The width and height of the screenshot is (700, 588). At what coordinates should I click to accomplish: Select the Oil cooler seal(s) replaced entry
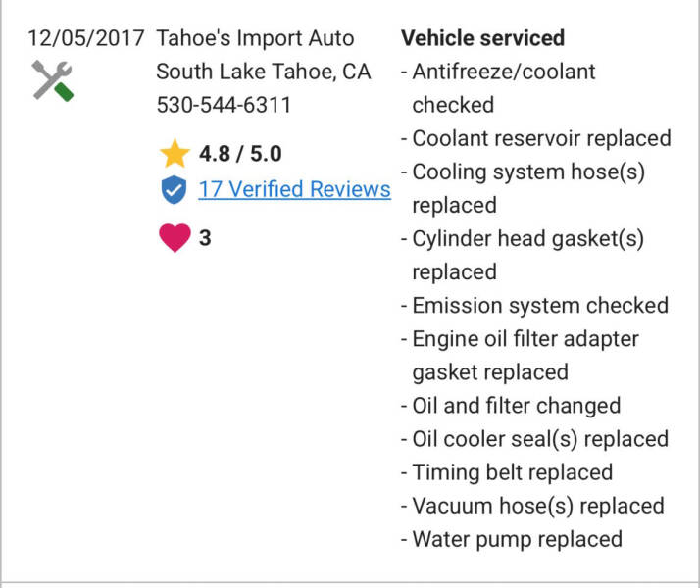click(x=539, y=438)
